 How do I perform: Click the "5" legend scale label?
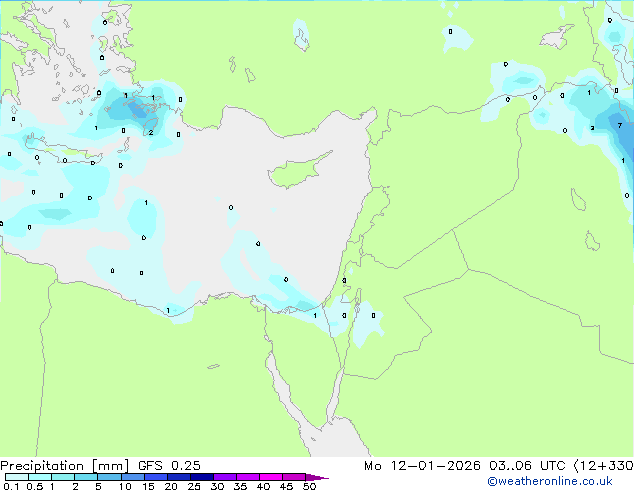tap(98, 486)
